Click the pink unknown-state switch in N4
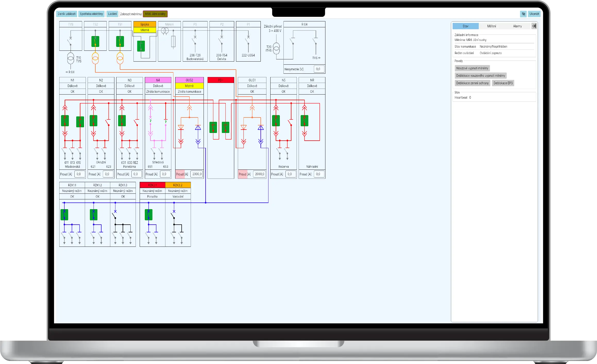Viewport: 597px width, 364px height. pyautogui.click(x=150, y=121)
